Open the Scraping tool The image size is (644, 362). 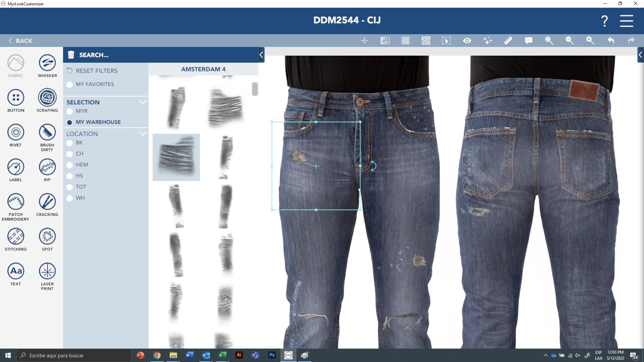pos(47,98)
